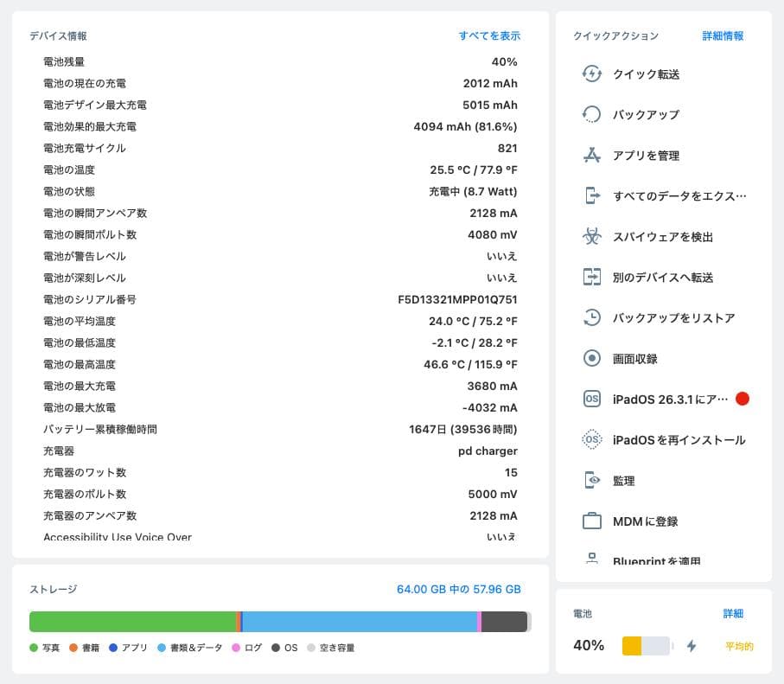Select クイック転送 label

click(x=646, y=74)
